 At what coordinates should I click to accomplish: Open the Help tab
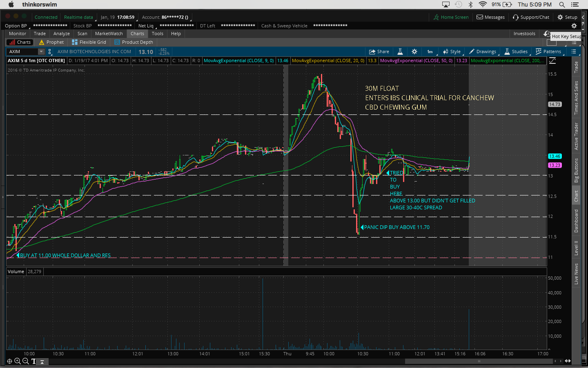coord(176,34)
